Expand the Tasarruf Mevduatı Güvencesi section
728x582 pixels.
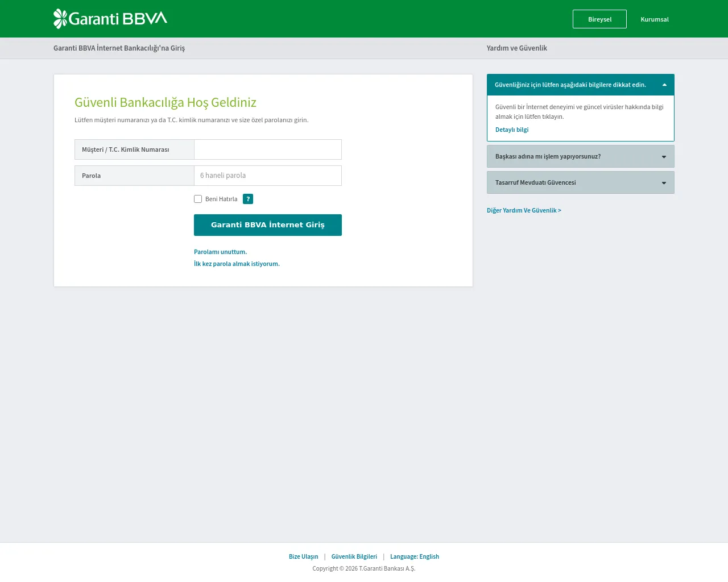(581, 182)
